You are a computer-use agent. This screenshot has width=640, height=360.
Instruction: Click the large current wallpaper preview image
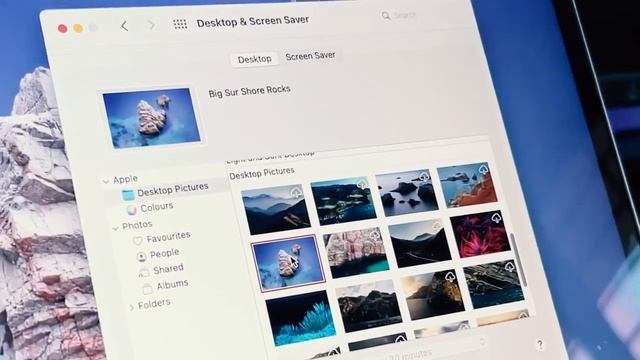tap(152, 118)
